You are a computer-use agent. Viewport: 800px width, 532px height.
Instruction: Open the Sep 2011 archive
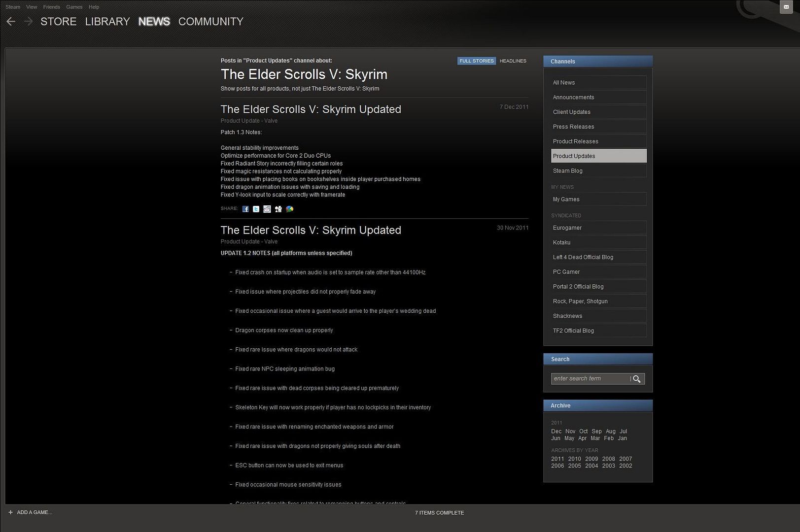pos(597,431)
